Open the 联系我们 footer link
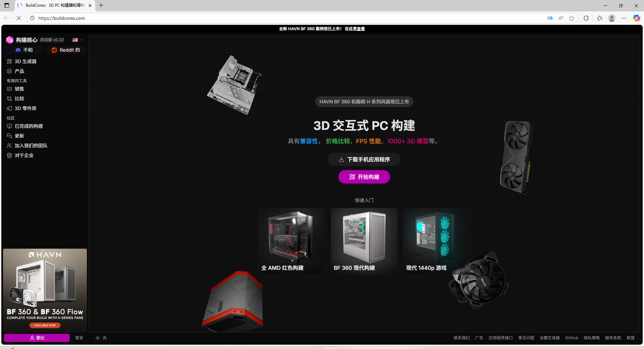Screen dimensions: 644x349 pyautogui.click(x=462, y=338)
